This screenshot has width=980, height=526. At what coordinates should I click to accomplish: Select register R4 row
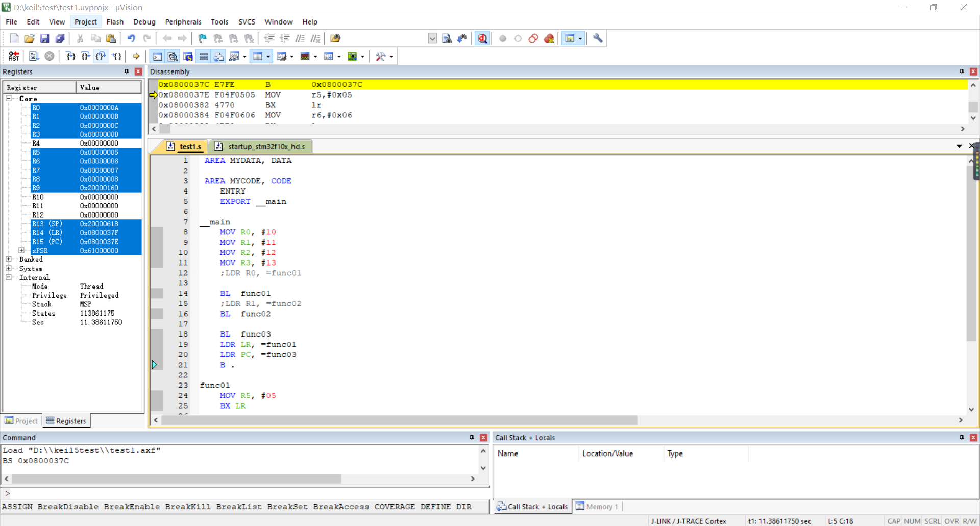[86, 143]
